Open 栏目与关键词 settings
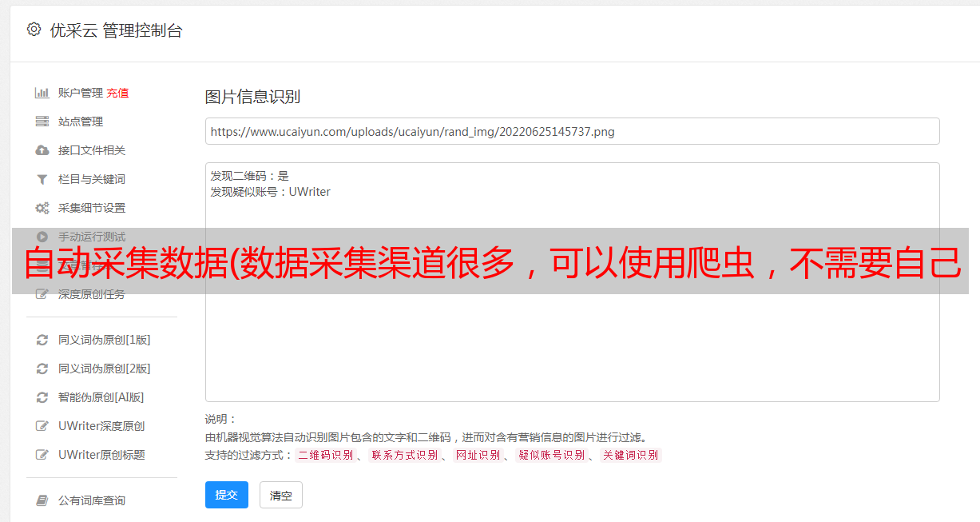This screenshot has height=522, width=980. click(x=92, y=179)
